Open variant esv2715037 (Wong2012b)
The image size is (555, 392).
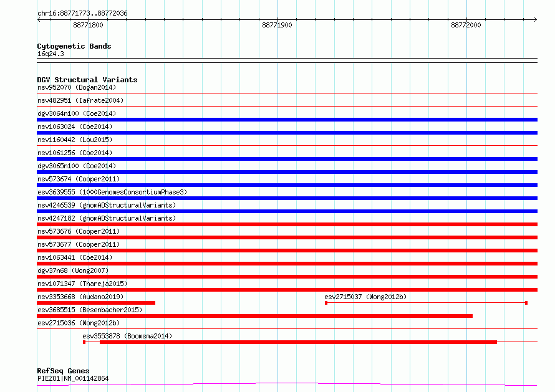tap(365, 297)
